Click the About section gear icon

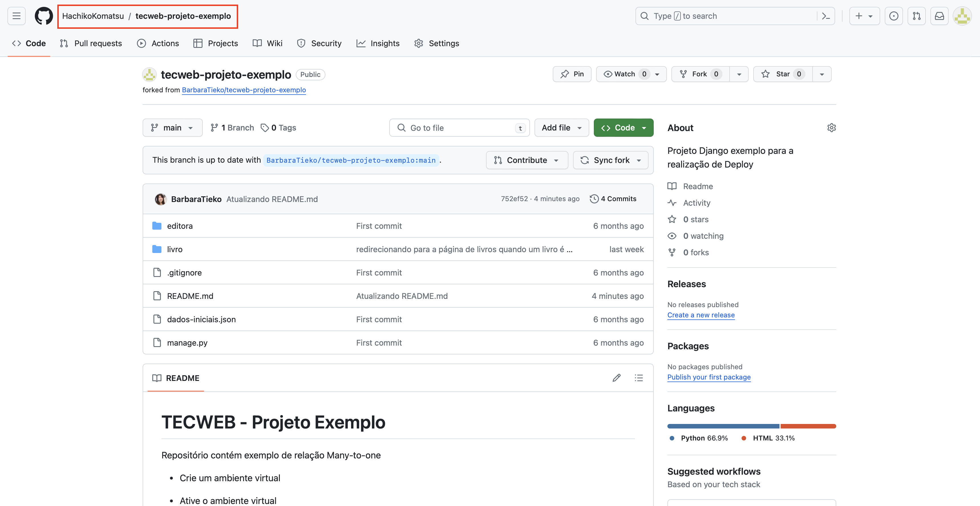tap(831, 128)
